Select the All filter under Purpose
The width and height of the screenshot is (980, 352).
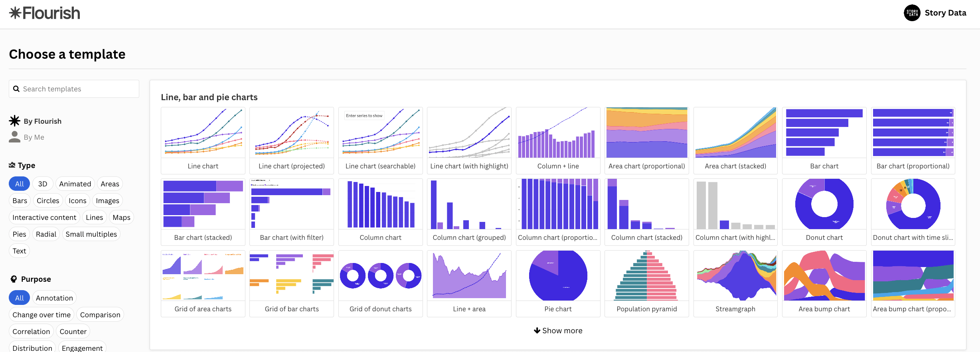19,298
